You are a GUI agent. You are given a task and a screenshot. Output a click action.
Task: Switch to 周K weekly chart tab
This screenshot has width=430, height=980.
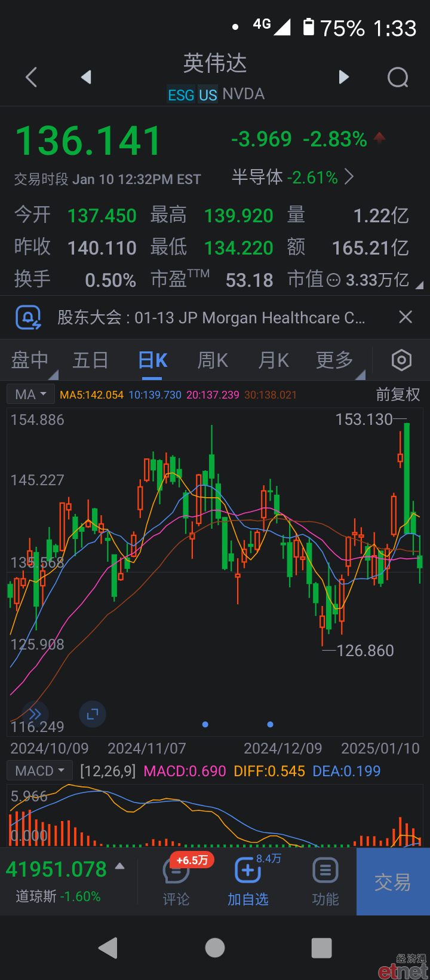point(213,360)
